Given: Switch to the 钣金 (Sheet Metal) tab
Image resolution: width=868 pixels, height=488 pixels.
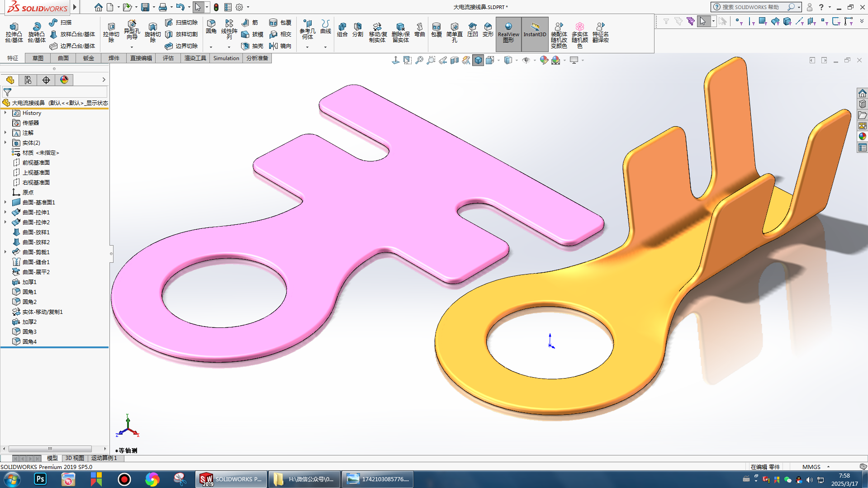Looking at the screenshot, I should pos(89,58).
